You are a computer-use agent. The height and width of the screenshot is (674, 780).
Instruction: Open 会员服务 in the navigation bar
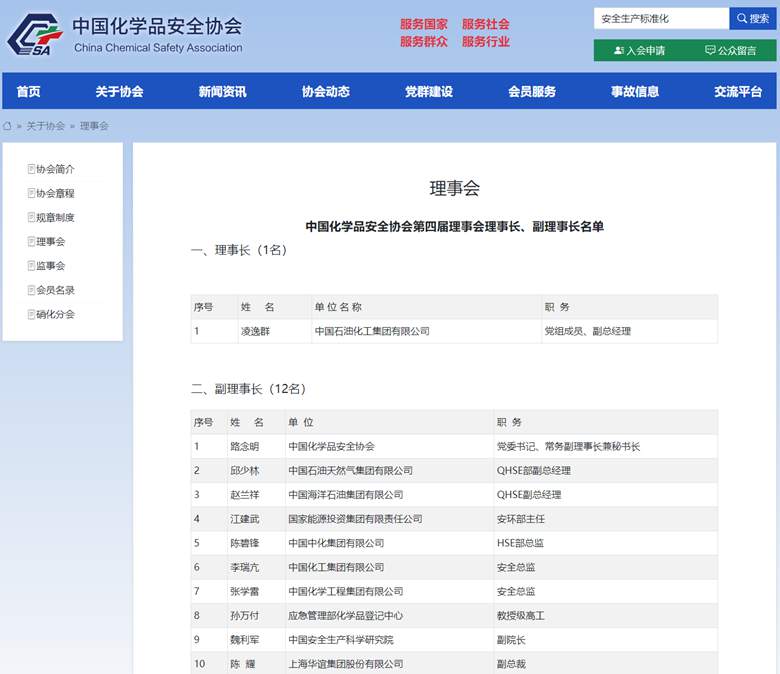point(532,92)
